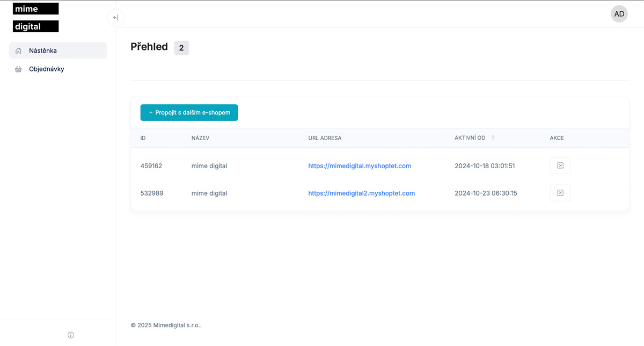This screenshot has width=644, height=346.
Task: Toggle sort arrows on Aktivní od column
Action: coord(493,138)
